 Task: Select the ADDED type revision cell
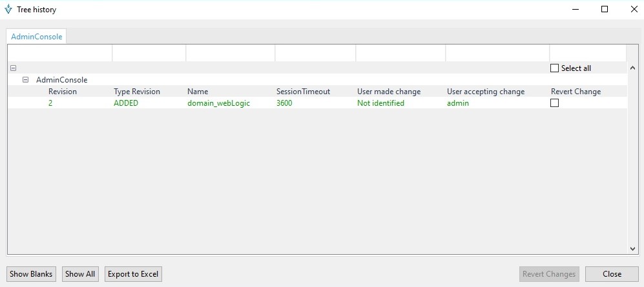pos(126,103)
